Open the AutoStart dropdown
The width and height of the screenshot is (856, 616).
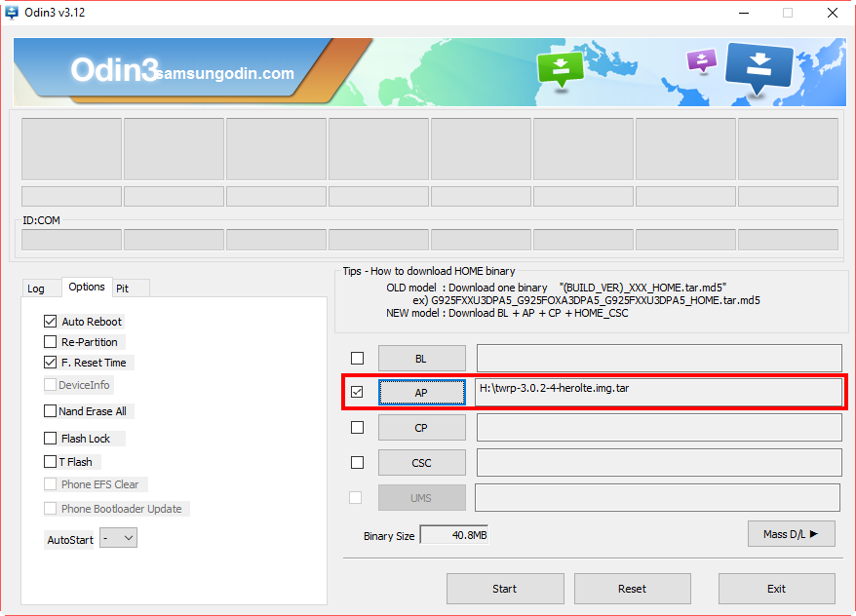[x=119, y=538]
